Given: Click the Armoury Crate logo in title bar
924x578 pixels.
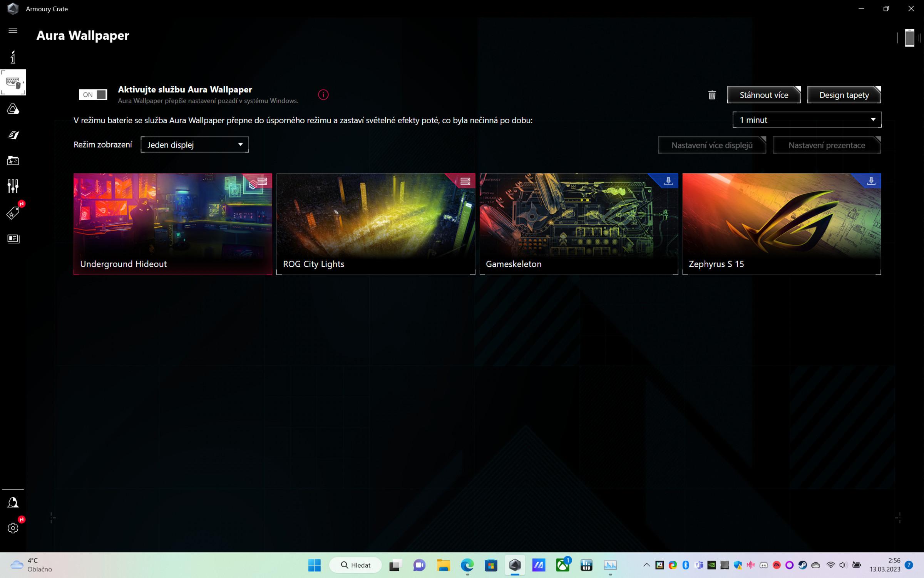Looking at the screenshot, I should coord(13,8).
